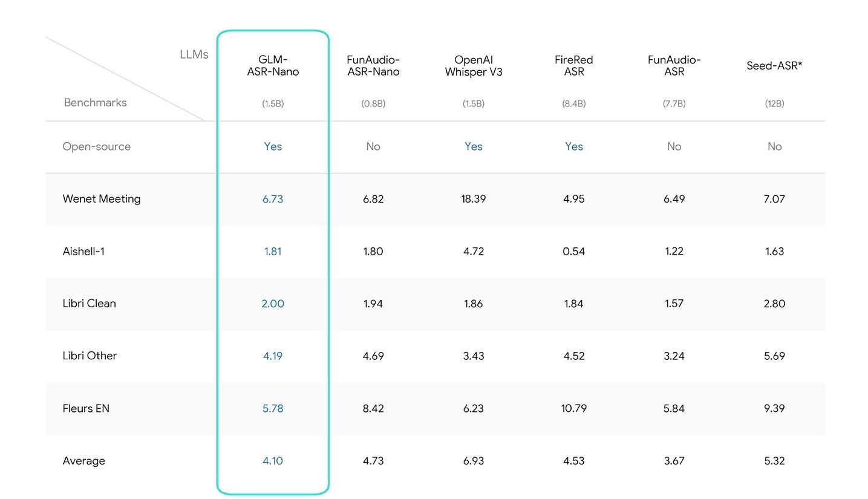
Task: Select the (12B) parameter size label
Action: (x=774, y=103)
